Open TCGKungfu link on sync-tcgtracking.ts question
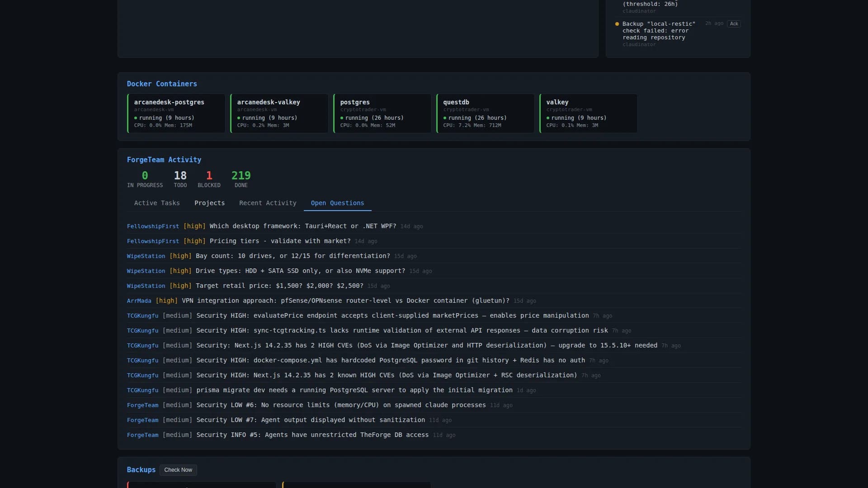868x488 pixels. (142, 330)
